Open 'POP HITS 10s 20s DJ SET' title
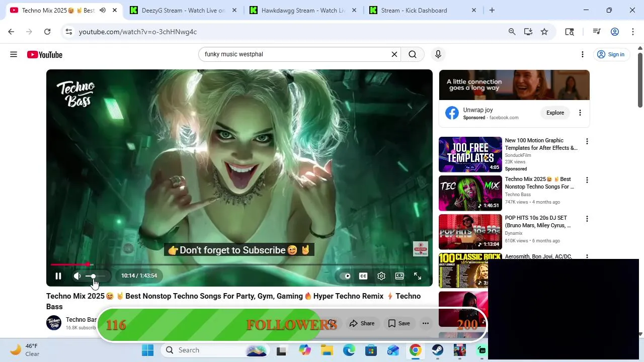 point(538,222)
